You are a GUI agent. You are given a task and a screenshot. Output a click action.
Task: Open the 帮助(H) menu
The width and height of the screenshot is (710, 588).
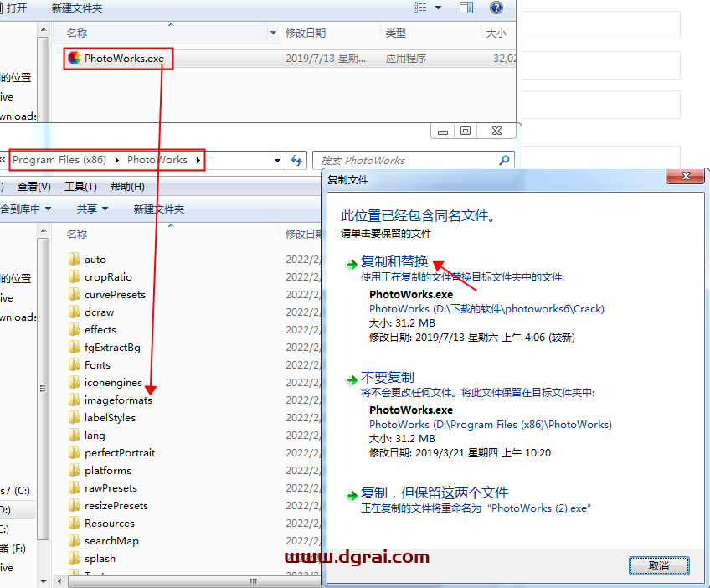[x=128, y=187]
